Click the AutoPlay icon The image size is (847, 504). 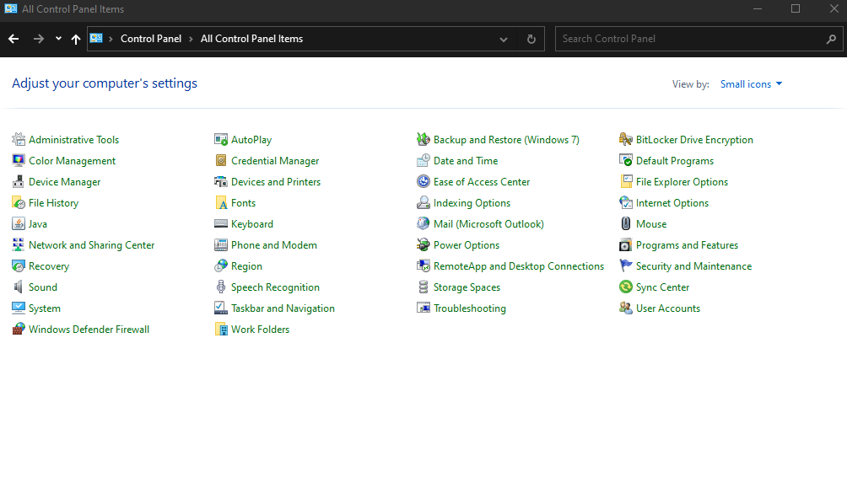pos(221,139)
